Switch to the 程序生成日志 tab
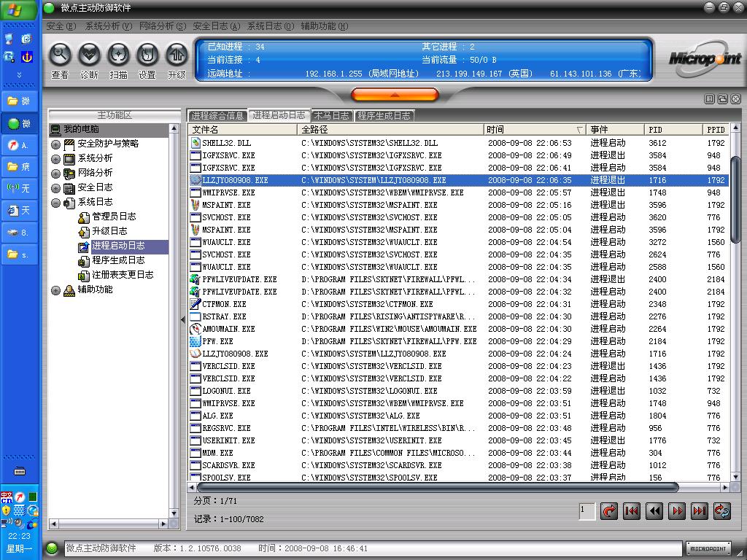 point(384,115)
